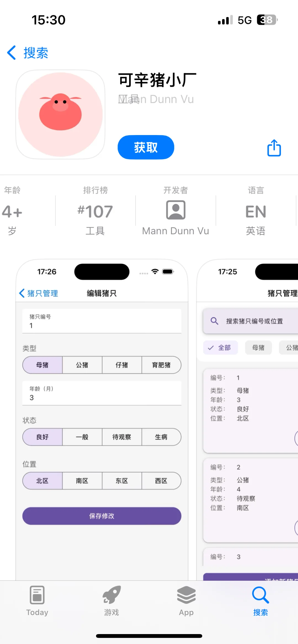Open pig card 编号 1
This screenshot has height=644, width=298.
pyautogui.click(x=251, y=411)
